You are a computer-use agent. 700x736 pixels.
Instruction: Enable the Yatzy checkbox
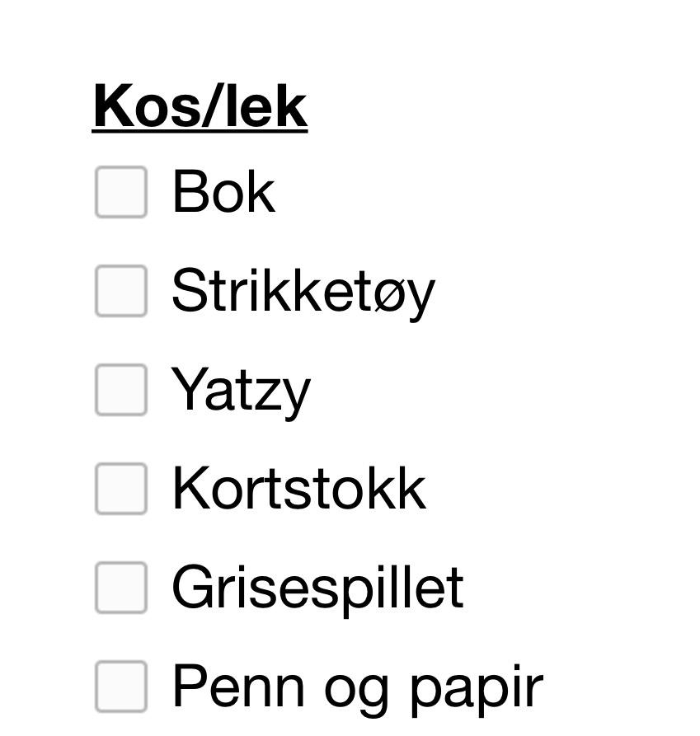121,390
